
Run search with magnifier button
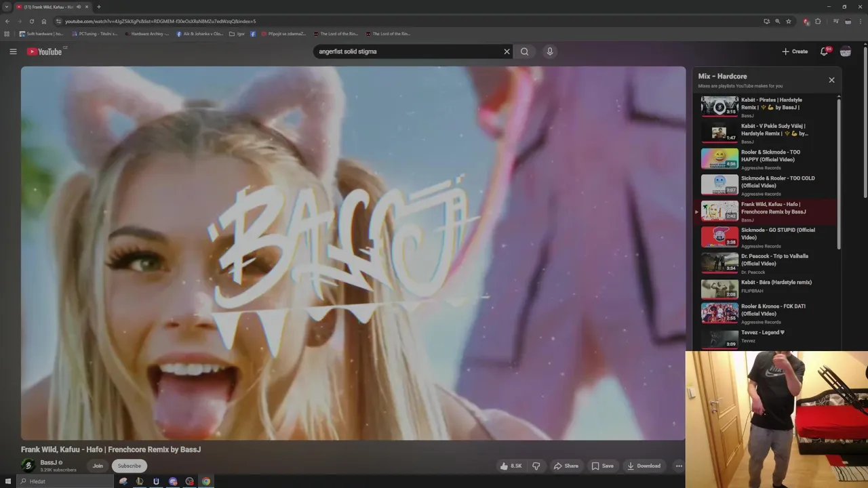click(525, 52)
